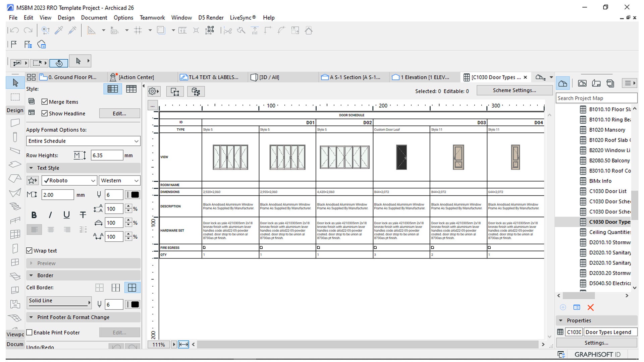Image resolution: width=644 pixels, height=362 pixels.
Task: Uncheck the Merge Items option
Action: tap(45, 102)
